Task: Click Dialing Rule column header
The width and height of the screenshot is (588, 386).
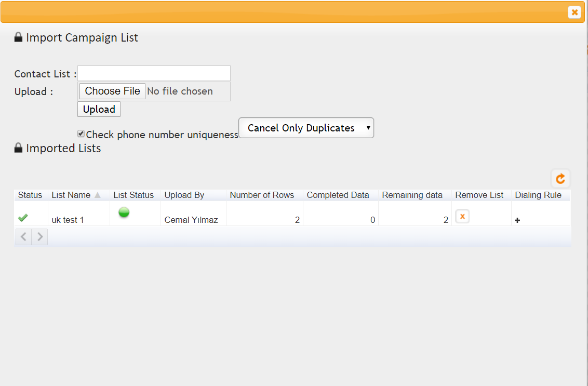Action: click(x=541, y=195)
